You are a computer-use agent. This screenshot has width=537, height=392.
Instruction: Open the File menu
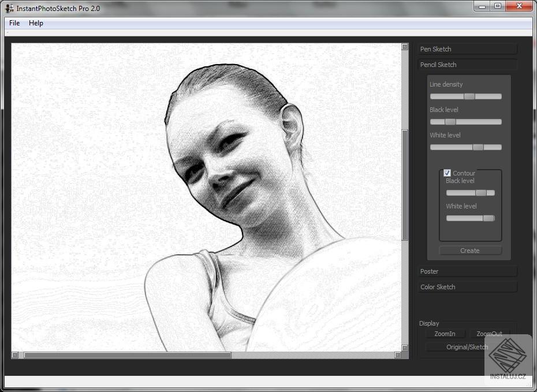14,23
